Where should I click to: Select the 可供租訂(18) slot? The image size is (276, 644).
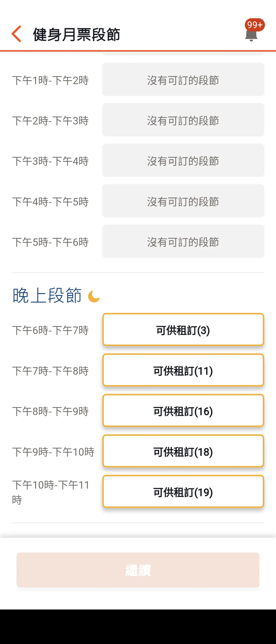(183, 451)
